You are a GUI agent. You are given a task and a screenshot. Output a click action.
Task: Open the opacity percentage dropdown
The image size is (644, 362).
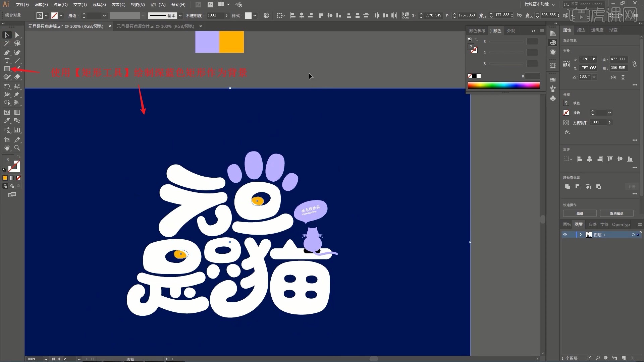pos(226,15)
